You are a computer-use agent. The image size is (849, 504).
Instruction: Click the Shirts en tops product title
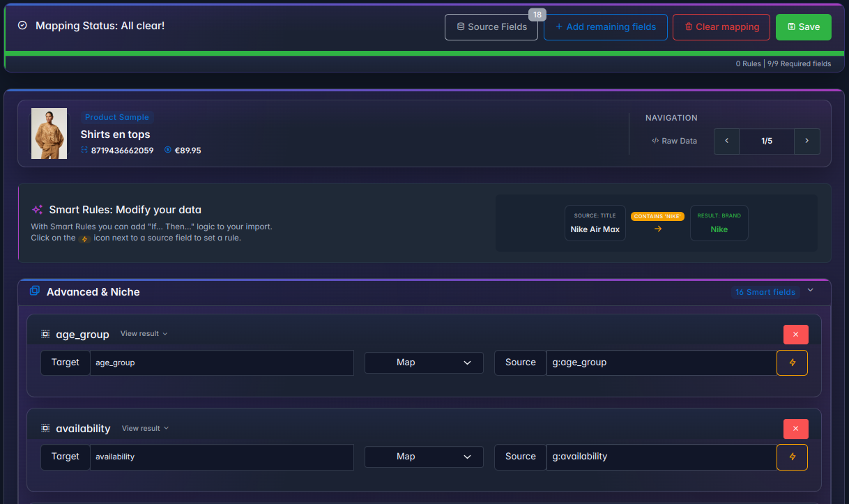click(115, 135)
